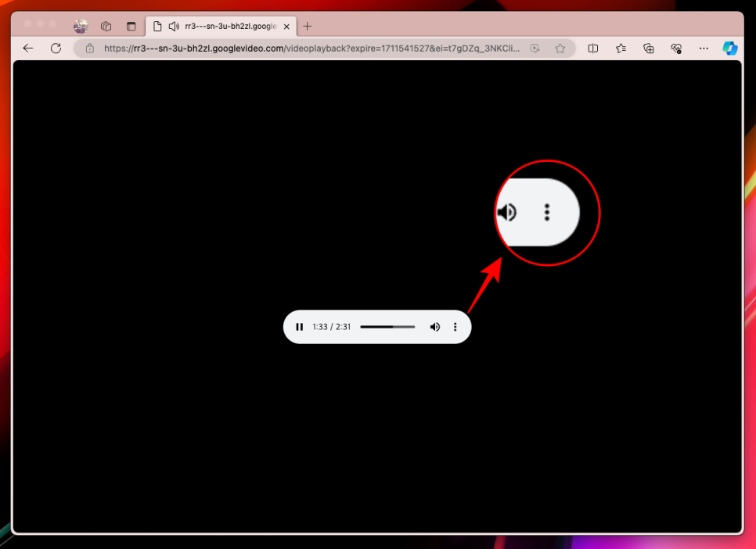Pause the audio playback
The image size is (756, 549).
[300, 327]
